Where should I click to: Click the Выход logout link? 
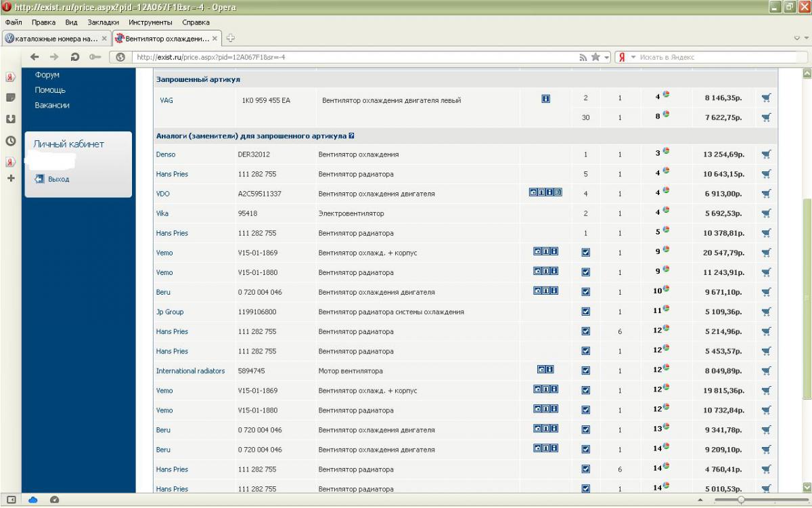58,179
